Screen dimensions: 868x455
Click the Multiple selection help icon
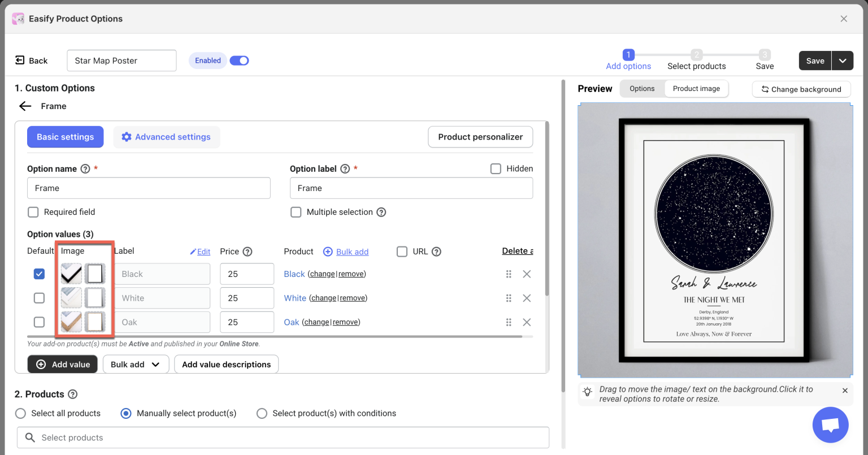click(x=381, y=213)
